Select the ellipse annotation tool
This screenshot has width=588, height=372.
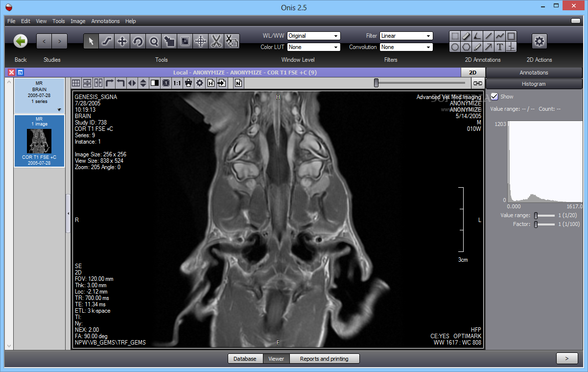coord(455,47)
